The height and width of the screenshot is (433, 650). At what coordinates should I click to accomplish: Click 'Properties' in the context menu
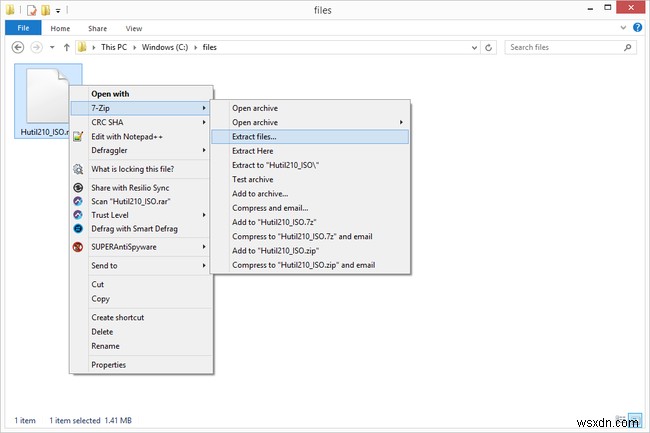(x=108, y=365)
